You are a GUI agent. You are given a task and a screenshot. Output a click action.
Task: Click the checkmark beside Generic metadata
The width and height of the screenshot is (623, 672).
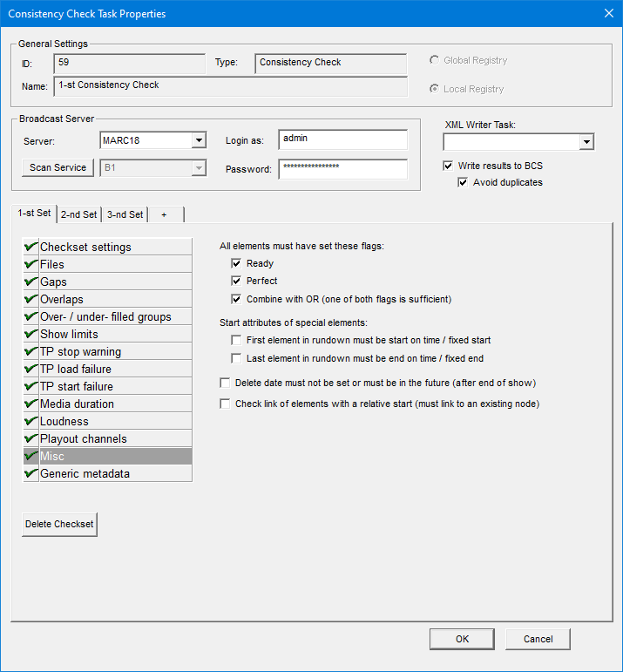point(31,473)
